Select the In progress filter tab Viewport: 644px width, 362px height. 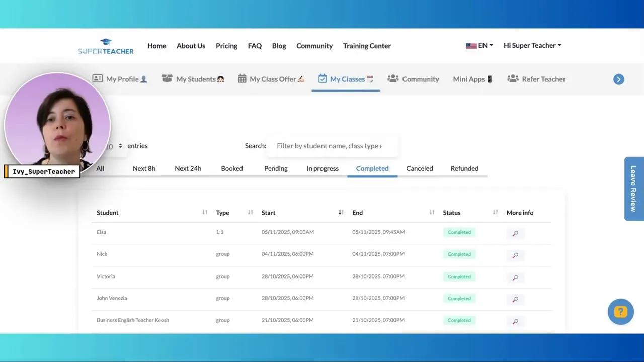click(x=323, y=168)
